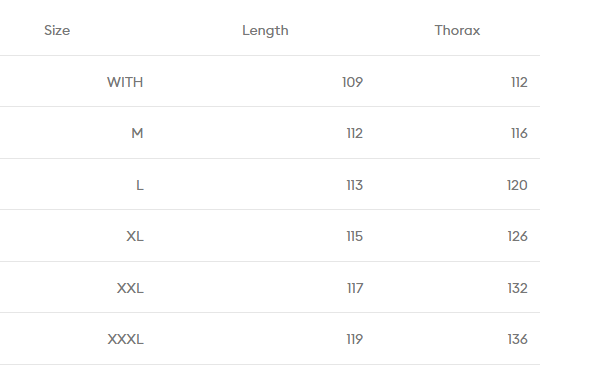Click length value 117 for XXL
599x369 pixels.
pyautogui.click(x=355, y=288)
